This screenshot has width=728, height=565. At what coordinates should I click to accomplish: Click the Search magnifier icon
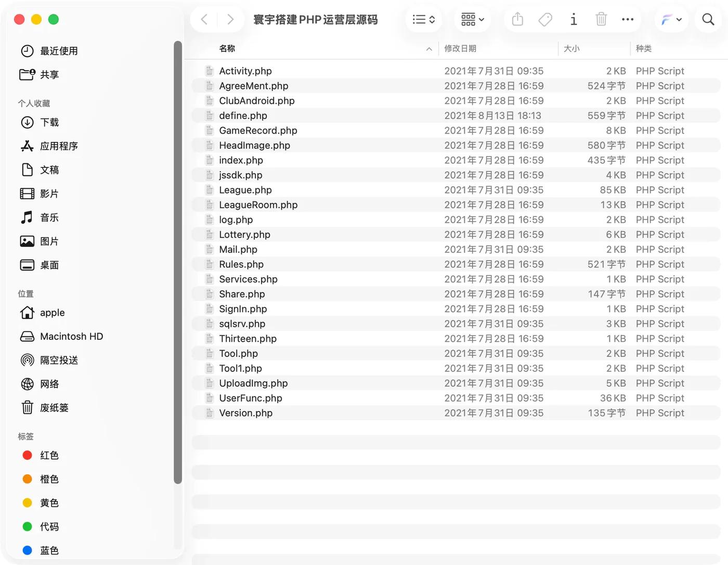[708, 20]
